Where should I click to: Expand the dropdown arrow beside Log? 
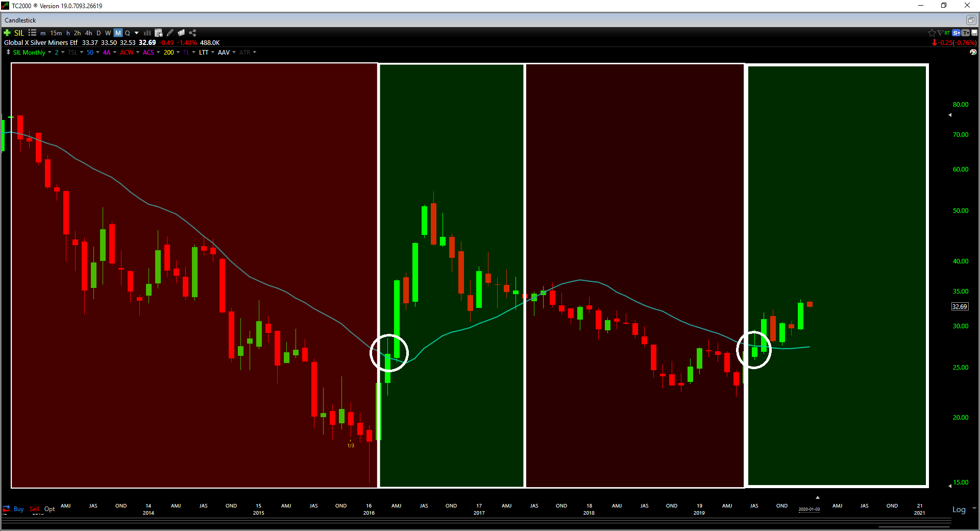pos(974,509)
